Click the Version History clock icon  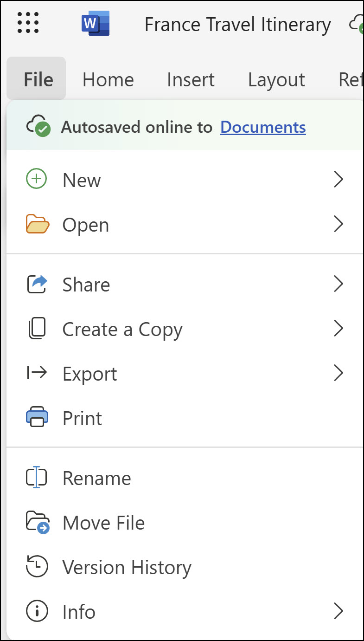(x=37, y=566)
